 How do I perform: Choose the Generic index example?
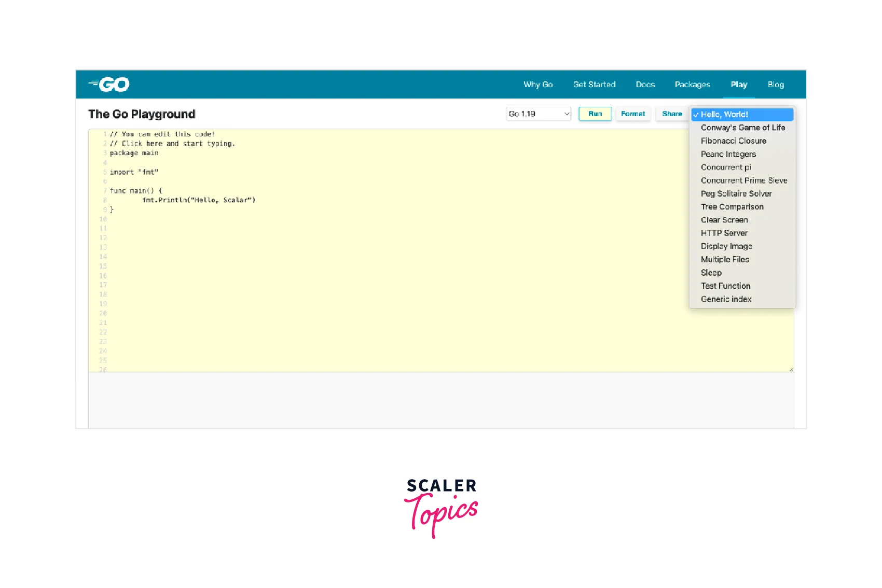point(726,299)
